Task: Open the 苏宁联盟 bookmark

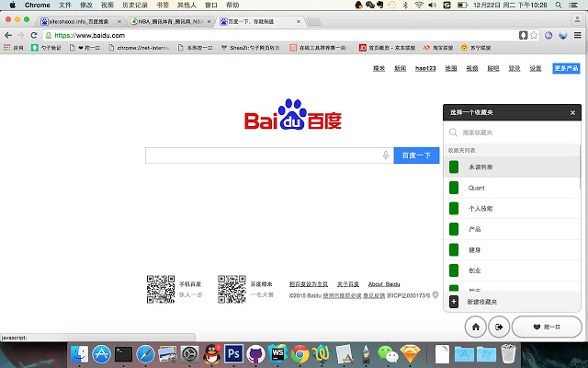Action: [x=476, y=48]
